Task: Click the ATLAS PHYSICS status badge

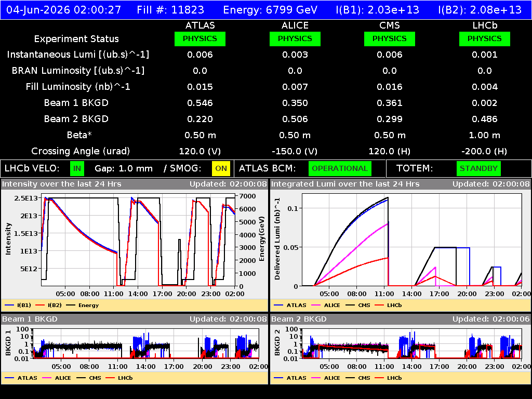Action: 200,38
